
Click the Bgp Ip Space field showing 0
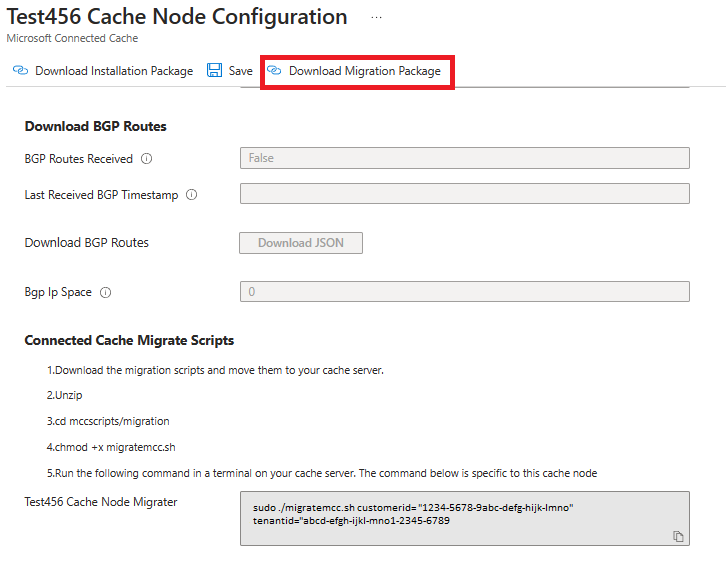point(464,292)
